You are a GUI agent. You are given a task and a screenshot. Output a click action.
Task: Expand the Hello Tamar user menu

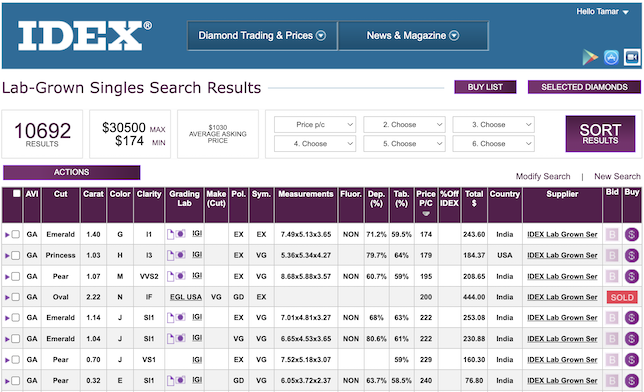(602, 12)
